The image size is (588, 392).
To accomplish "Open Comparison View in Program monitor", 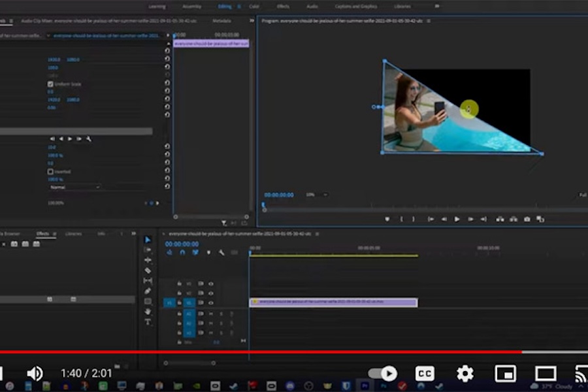I will (x=540, y=219).
